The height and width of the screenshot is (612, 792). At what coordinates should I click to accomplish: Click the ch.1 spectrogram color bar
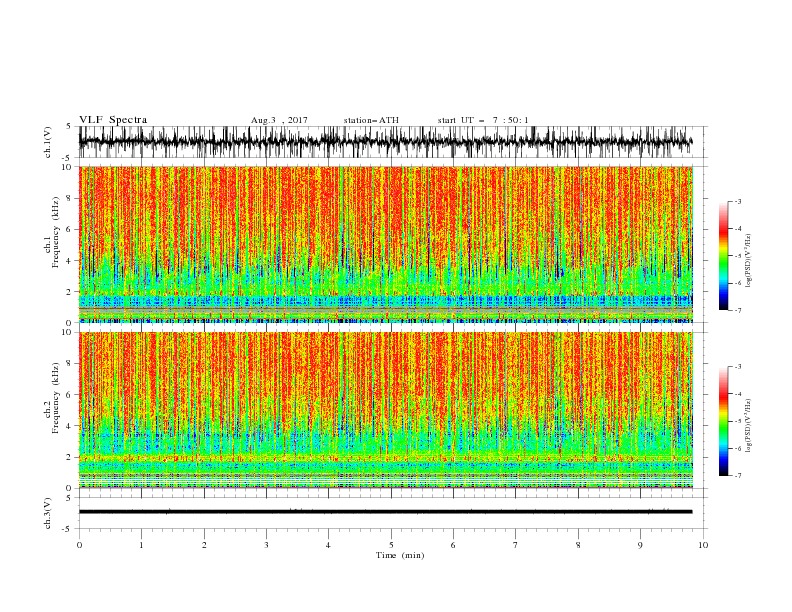[724, 256]
